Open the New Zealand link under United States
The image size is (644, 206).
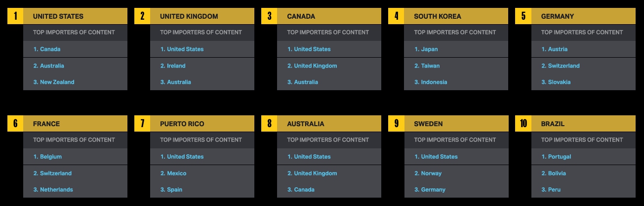54,82
